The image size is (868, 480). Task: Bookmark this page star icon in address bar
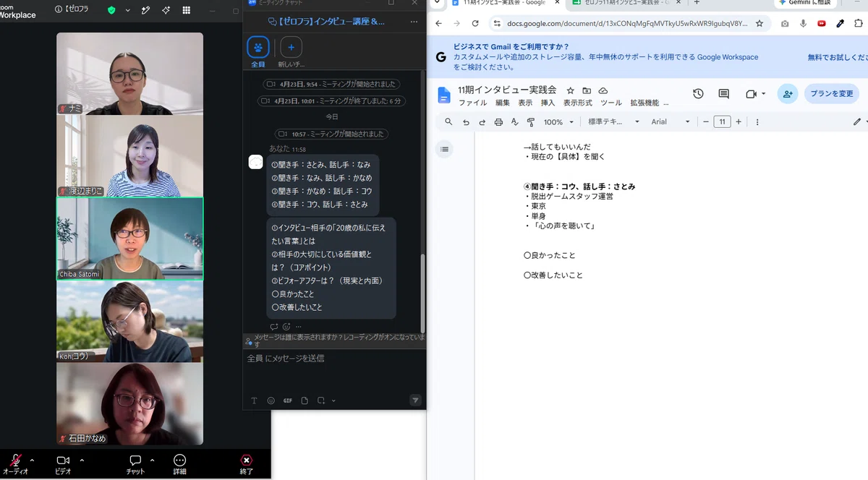tap(759, 23)
